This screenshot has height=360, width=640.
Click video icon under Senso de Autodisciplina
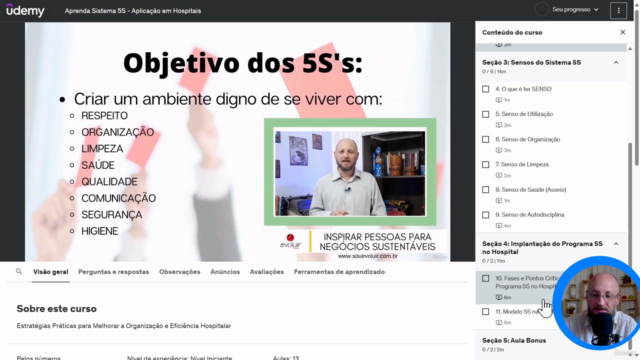tap(499, 226)
